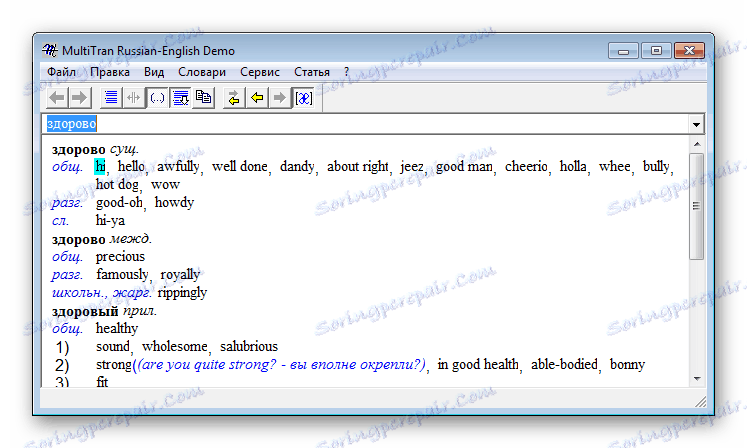The width and height of the screenshot is (747, 448).
Task: Click the gray back arrow toolbar button
Action: coord(57,98)
